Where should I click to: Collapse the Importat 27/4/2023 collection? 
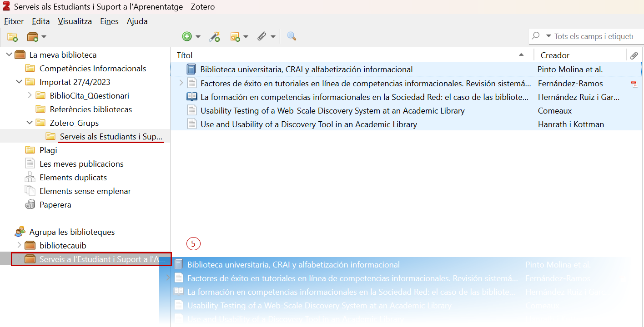tap(19, 82)
